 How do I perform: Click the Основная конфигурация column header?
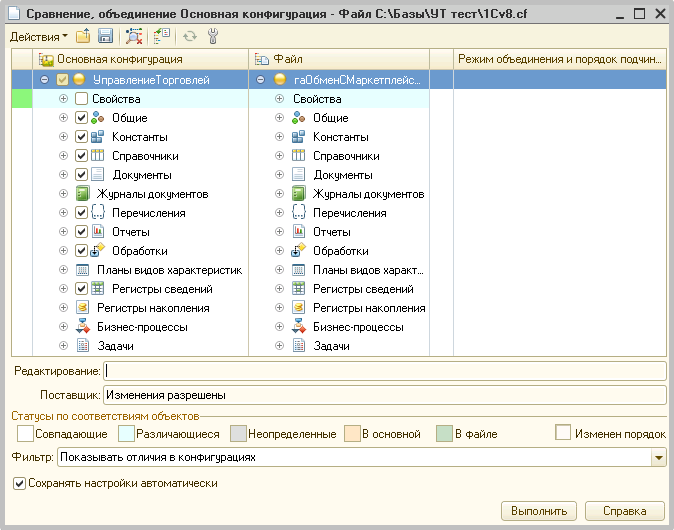(141, 59)
